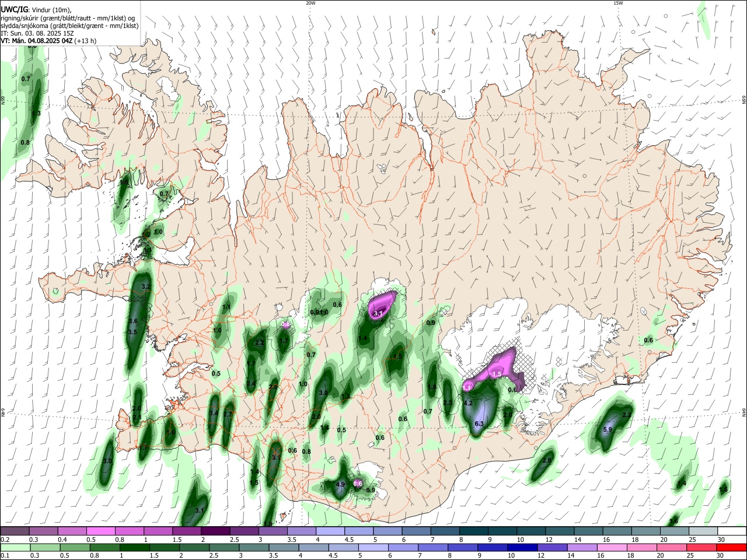Click the 3.4 precipitation value
Viewport: 747px width, 560px height.
pyautogui.click(x=214, y=413)
